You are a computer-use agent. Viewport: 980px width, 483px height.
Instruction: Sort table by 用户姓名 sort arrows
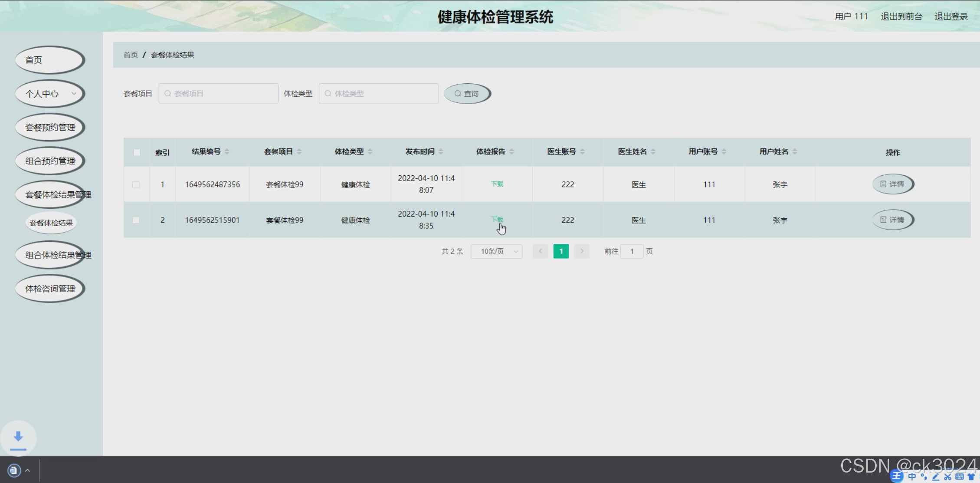pyautogui.click(x=795, y=151)
